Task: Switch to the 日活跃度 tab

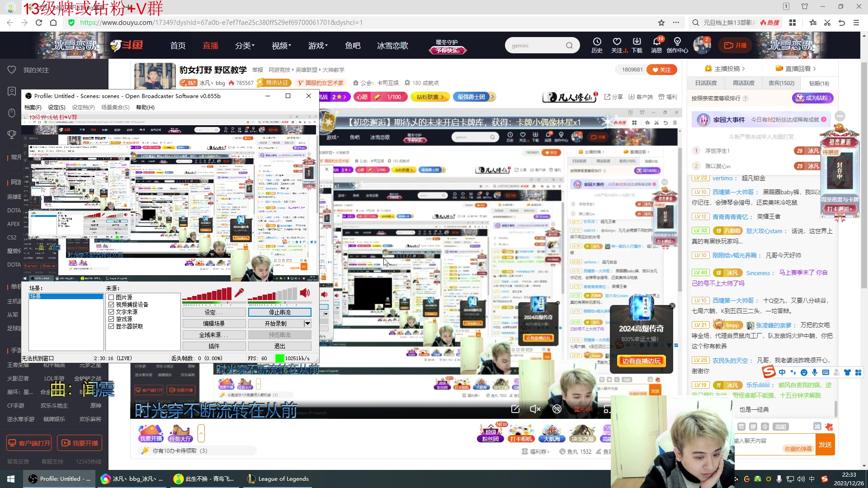Action: tap(706, 83)
